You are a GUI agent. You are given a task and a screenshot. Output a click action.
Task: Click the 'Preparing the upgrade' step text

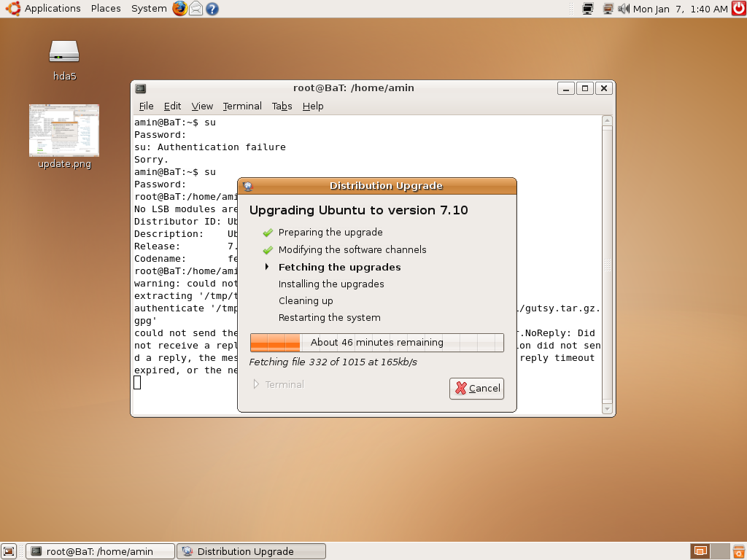tap(330, 233)
